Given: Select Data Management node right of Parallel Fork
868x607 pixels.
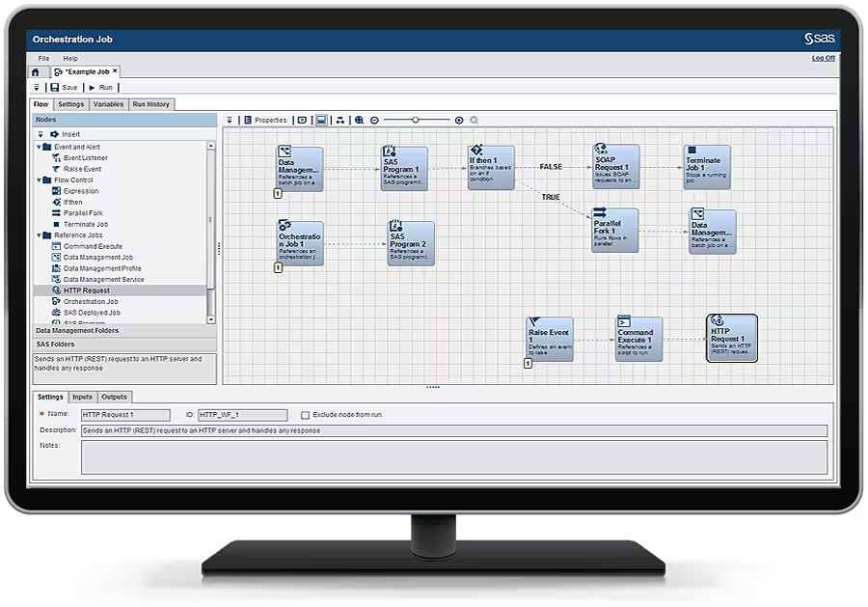Looking at the screenshot, I should coord(713,232).
